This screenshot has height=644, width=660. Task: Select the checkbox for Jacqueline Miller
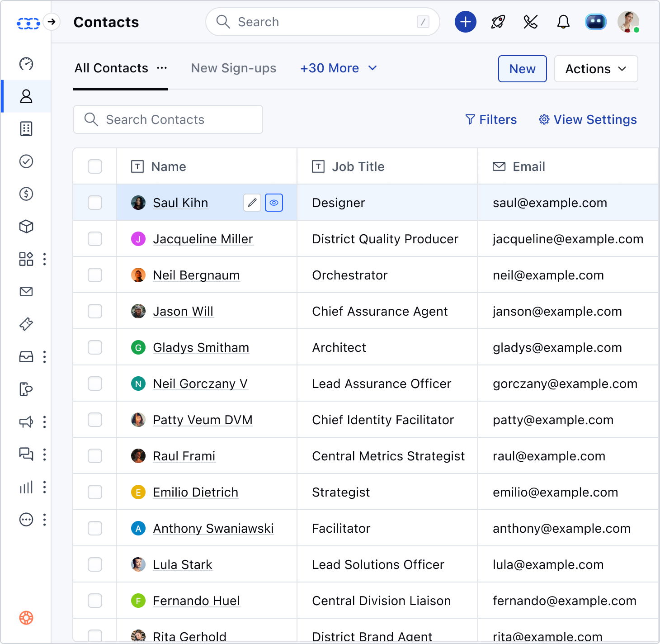click(x=95, y=239)
